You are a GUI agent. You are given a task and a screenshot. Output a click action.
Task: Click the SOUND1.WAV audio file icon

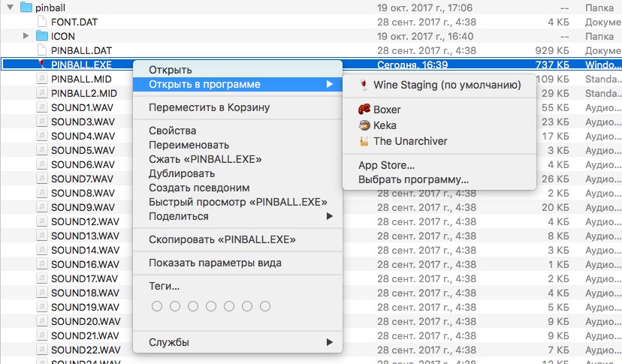[x=41, y=107]
